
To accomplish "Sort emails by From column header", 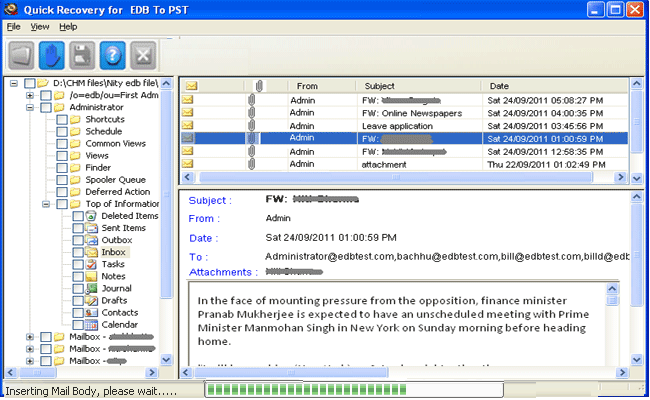I will pyautogui.click(x=322, y=86).
